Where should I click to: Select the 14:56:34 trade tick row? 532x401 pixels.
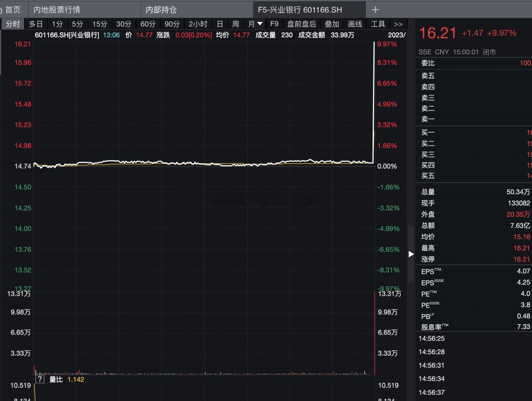(x=474, y=379)
